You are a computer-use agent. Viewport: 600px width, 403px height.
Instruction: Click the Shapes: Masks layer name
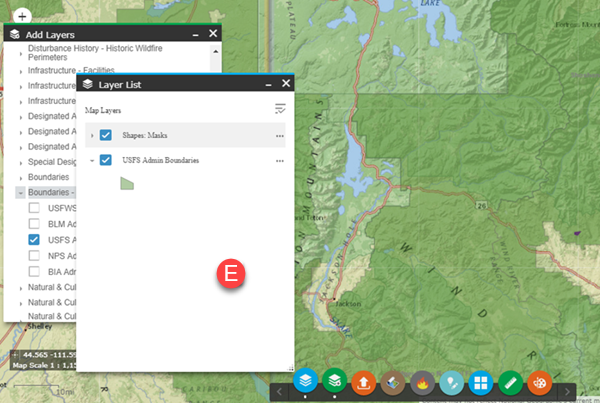pos(145,135)
